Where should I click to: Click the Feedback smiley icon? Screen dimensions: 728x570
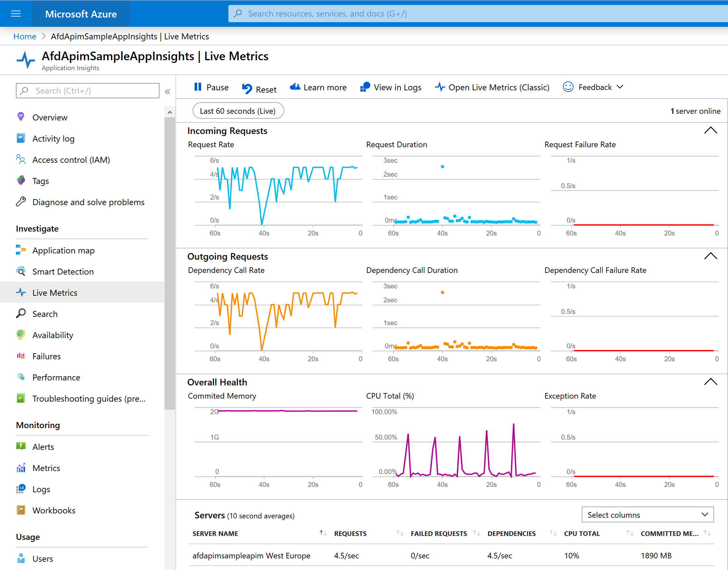568,87
